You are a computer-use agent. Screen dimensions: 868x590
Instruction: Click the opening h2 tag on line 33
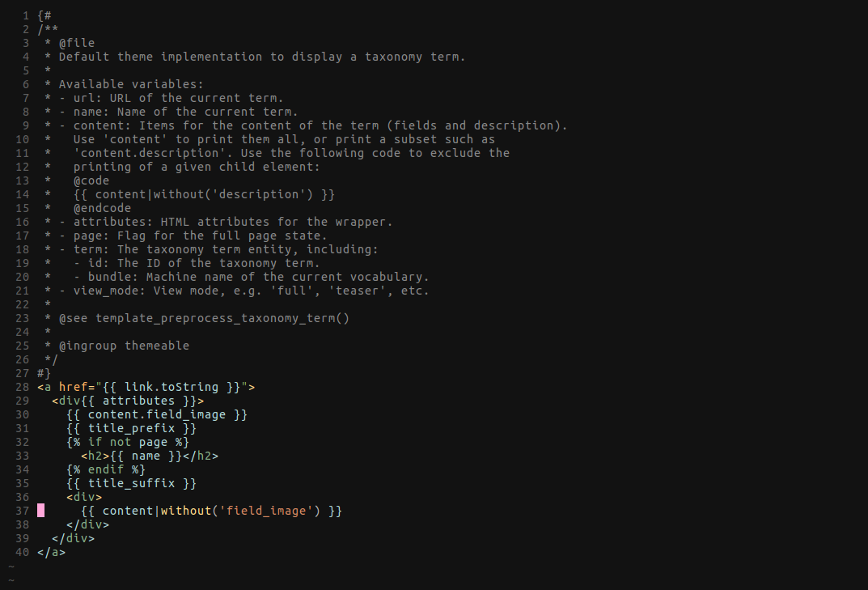(95, 456)
